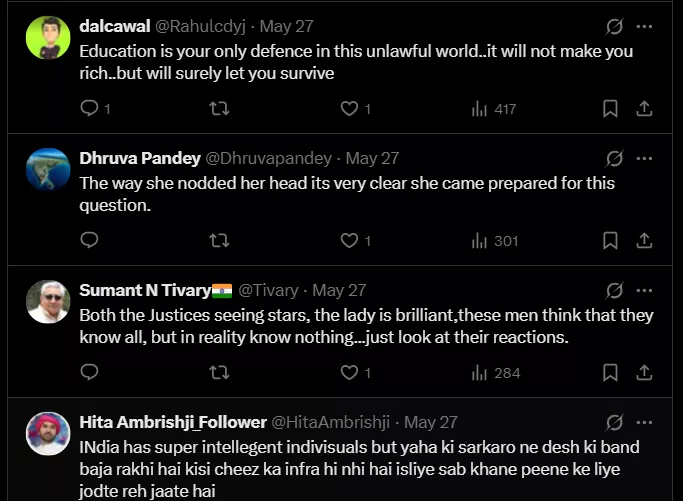The width and height of the screenshot is (683, 501).
Task: Share Dhruva Pandey's tweet
Action: 645,240
